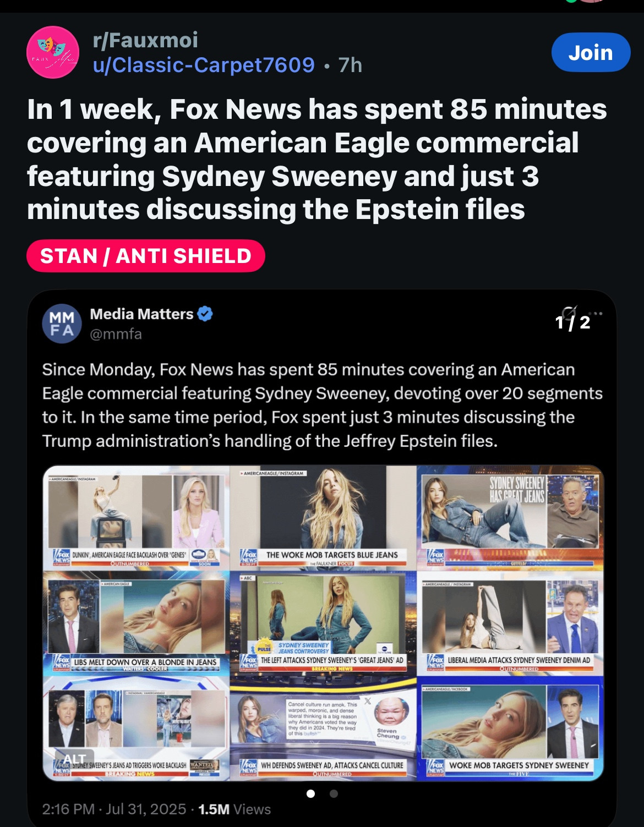Open thumbnail 'Woke Mob Targets Sydney Sweeney'
This screenshot has height=827, width=644.
click(510, 729)
